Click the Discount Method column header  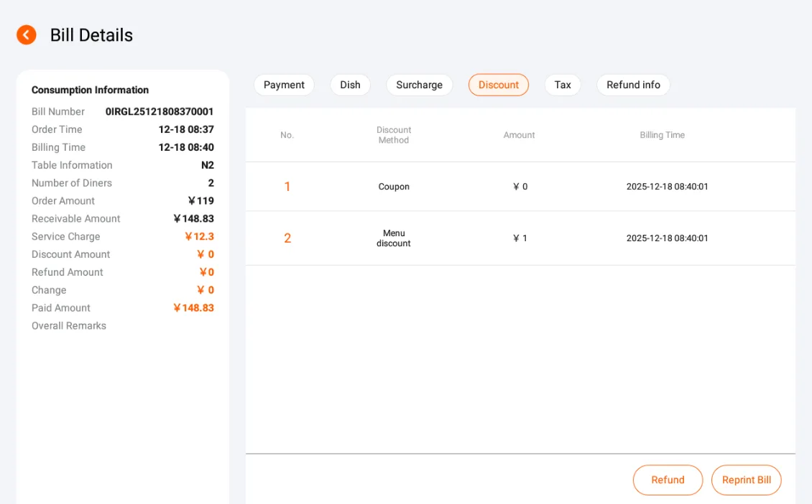tap(394, 135)
